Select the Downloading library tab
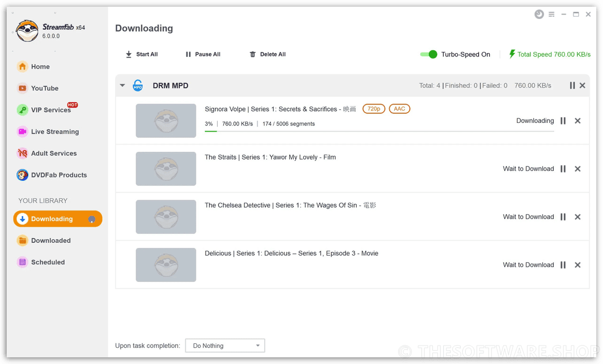The height and width of the screenshot is (364, 603). click(x=58, y=219)
